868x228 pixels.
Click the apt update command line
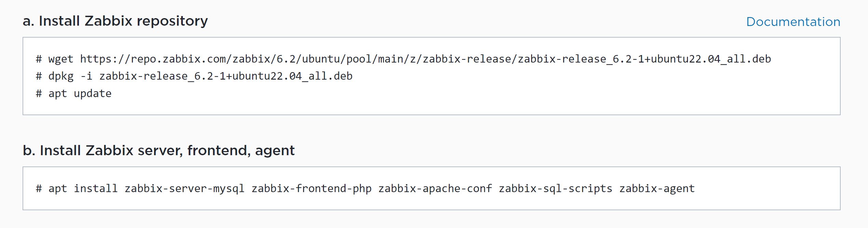click(x=80, y=94)
